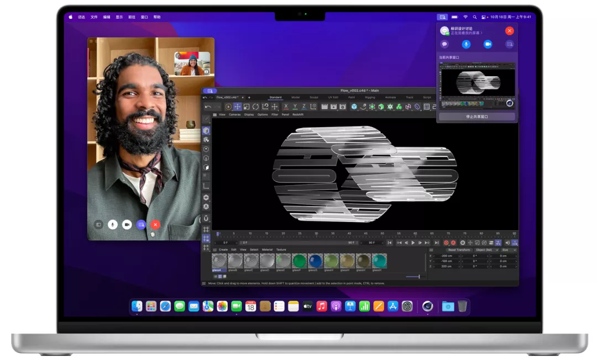Select the Rotate tool icon
Image resolution: width=597 pixels, height=364 pixels.
click(256, 107)
